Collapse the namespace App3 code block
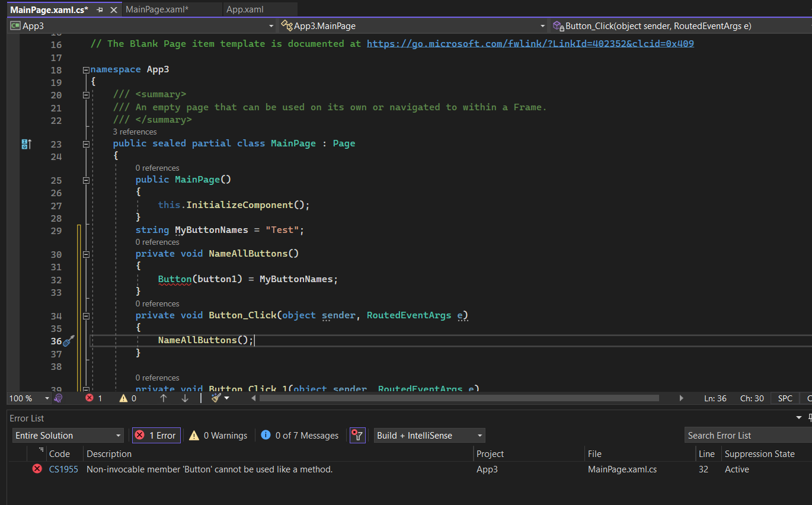812x505 pixels. [86, 70]
